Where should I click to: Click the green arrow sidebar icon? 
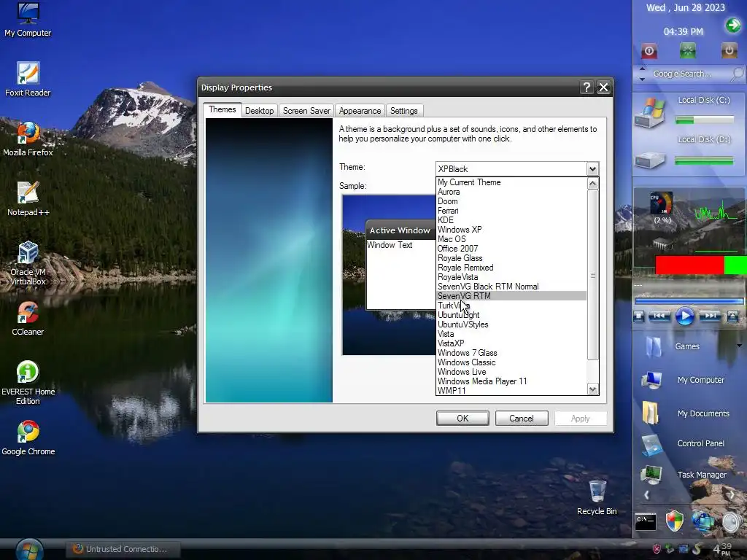(x=733, y=25)
